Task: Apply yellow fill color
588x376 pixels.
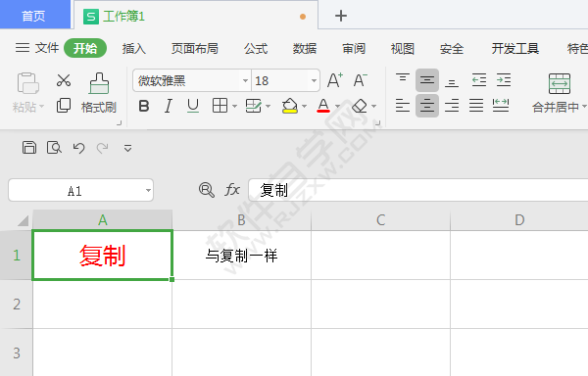Action: (x=289, y=106)
